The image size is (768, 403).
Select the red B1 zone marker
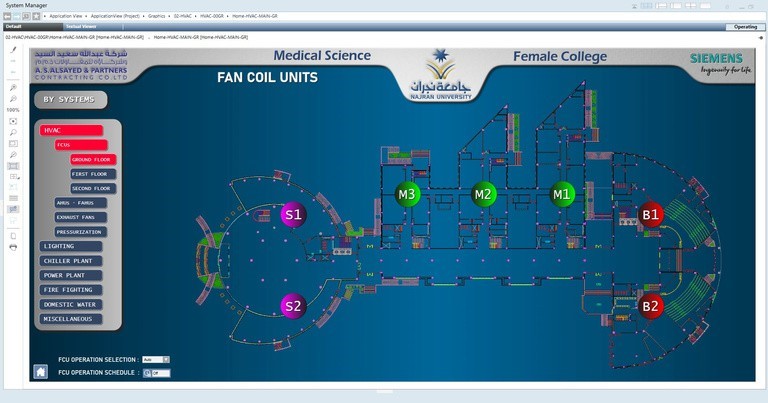(651, 214)
